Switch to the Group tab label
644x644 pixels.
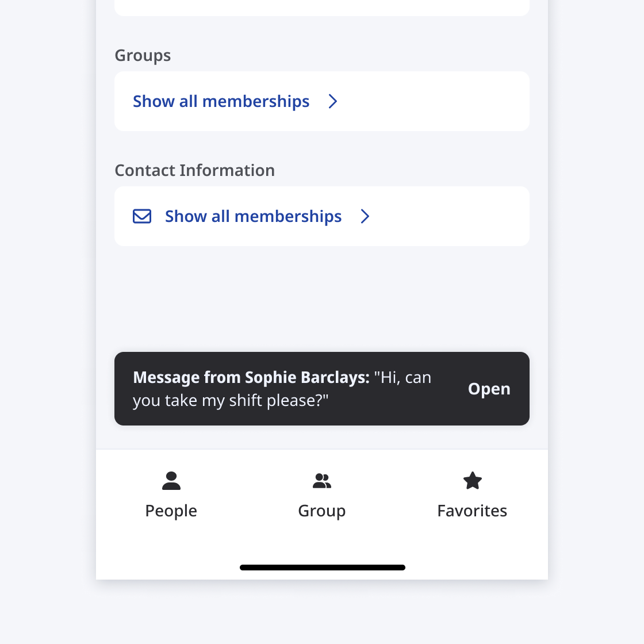point(322,511)
